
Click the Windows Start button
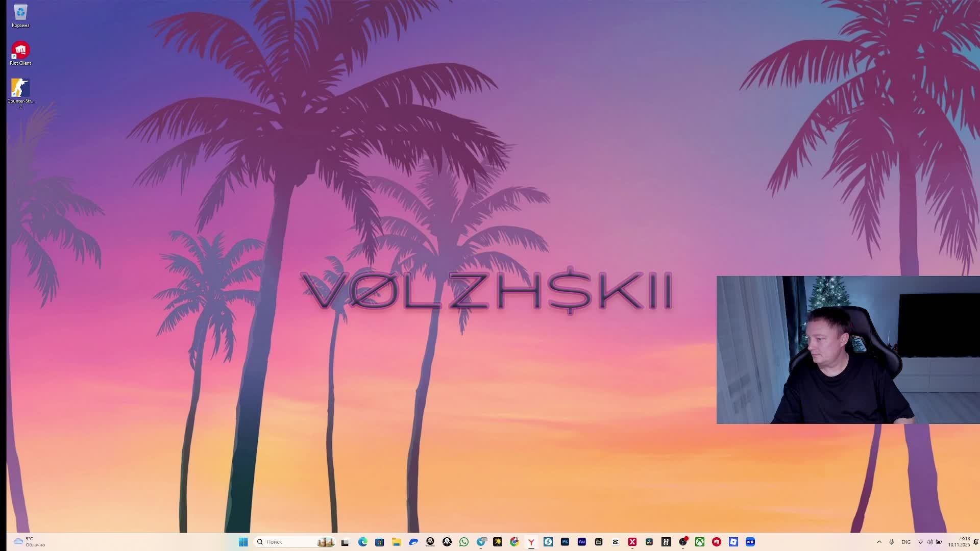[x=243, y=542]
